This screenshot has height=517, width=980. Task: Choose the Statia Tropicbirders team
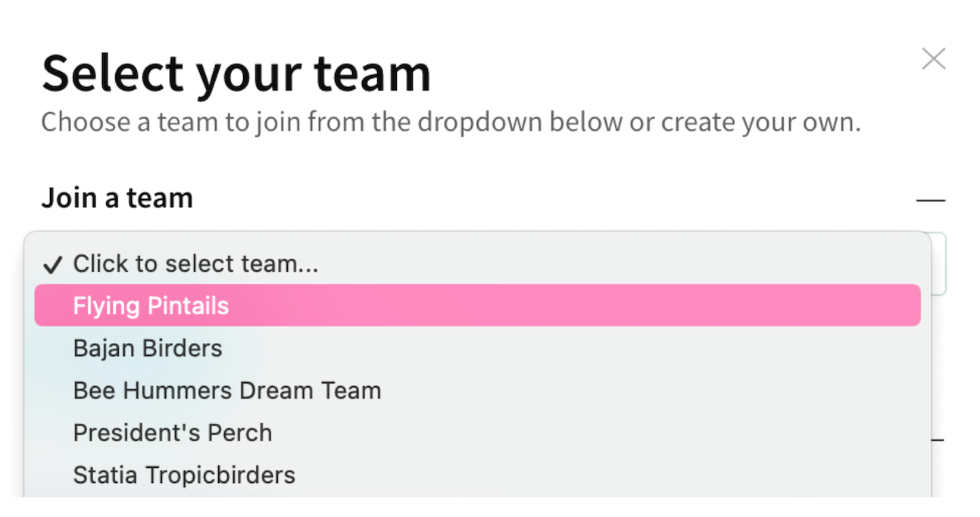184,475
